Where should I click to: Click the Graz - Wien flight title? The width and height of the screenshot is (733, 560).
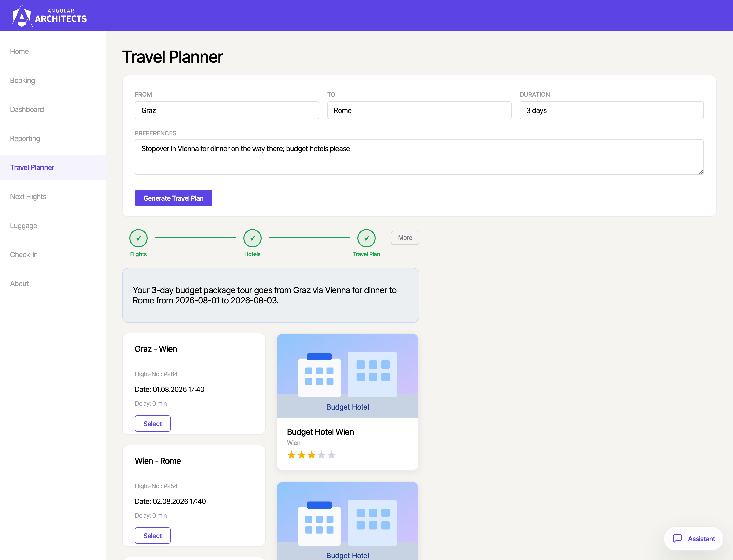coord(156,349)
